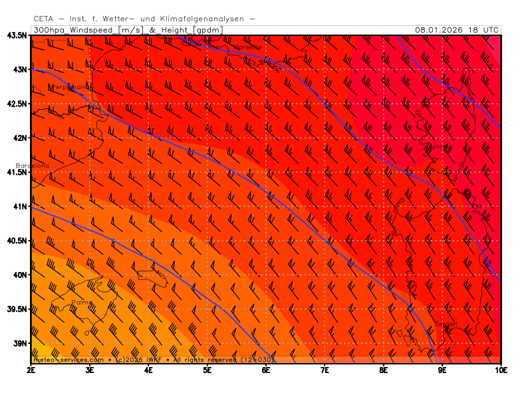Click the 43N latitude axis label
Viewport: 532px width, 399px height.
[x=19, y=70]
